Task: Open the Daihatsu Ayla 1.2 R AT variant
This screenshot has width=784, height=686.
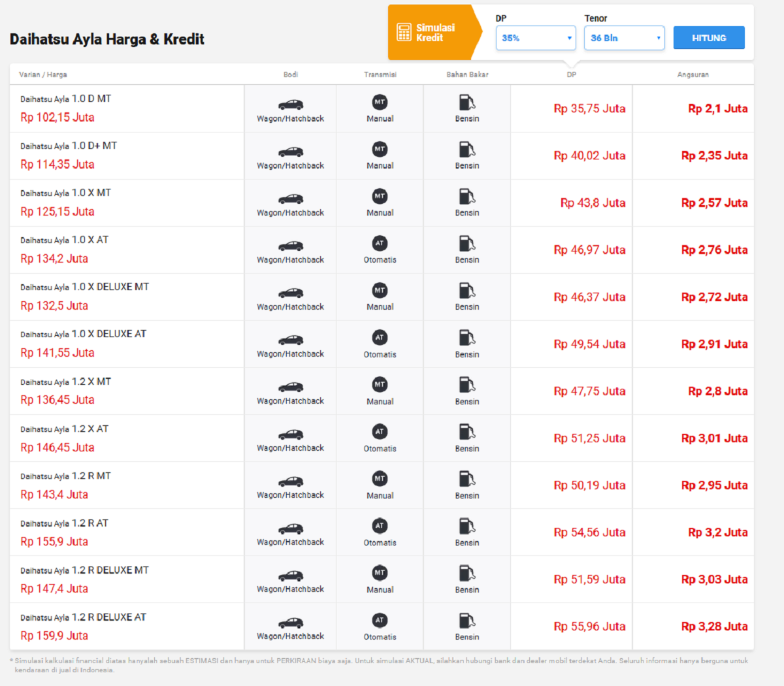Action: pyautogui.click(x=65, y=523)
